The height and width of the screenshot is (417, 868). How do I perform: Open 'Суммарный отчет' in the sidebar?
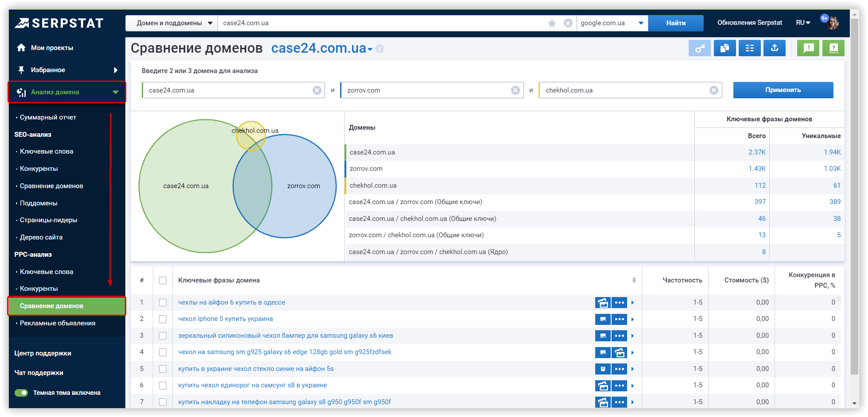point(48,117)
